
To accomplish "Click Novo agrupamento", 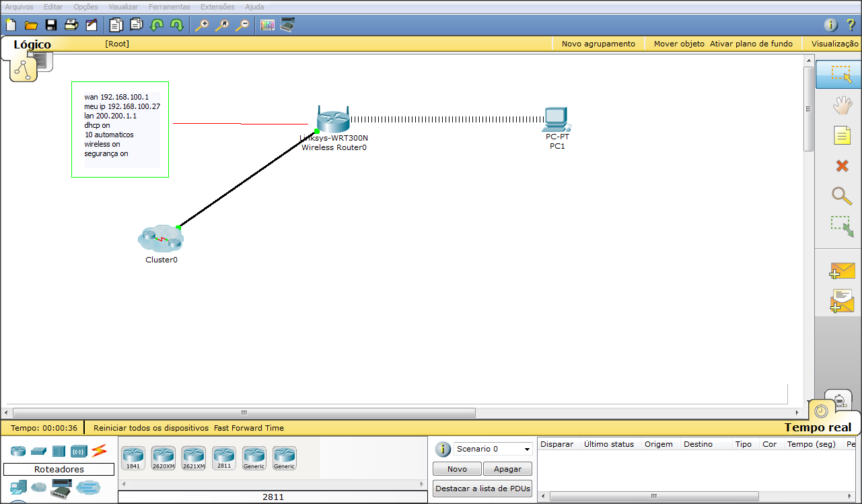I will click(x=598, y=44).
